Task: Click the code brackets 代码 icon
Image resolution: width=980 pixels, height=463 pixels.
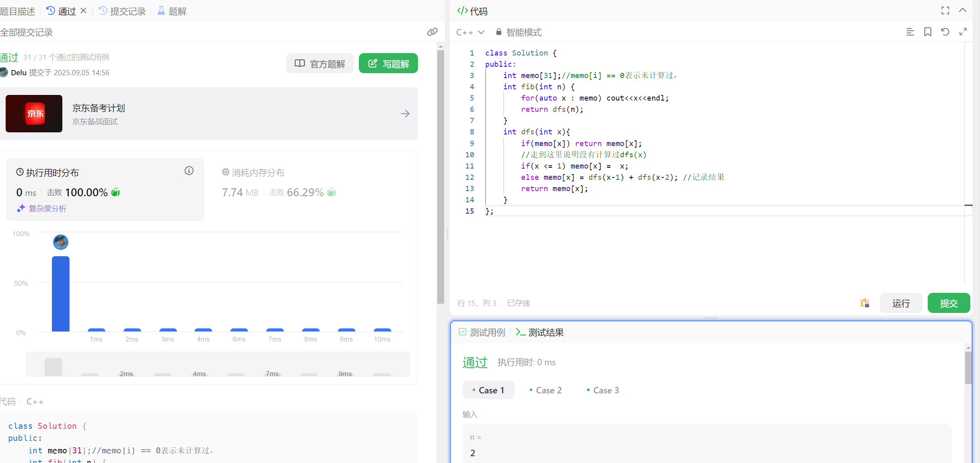Action: (462, 11)
